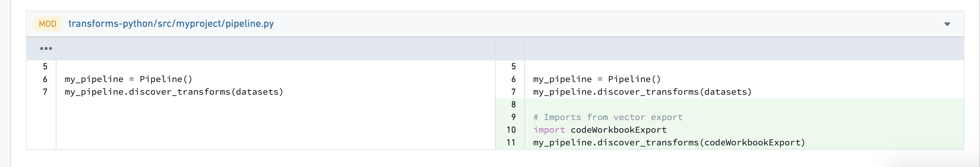
Task: Select added line number 10 on right side
Action: click(511, 130)
